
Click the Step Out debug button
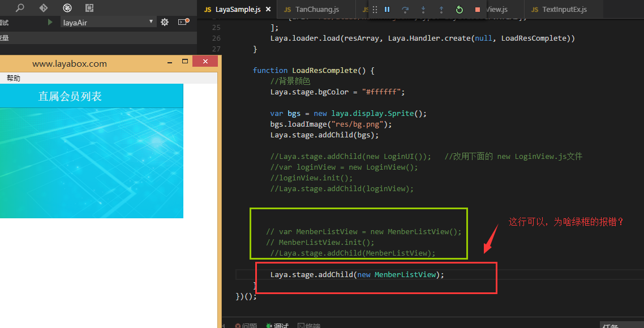tap(441, 10)
